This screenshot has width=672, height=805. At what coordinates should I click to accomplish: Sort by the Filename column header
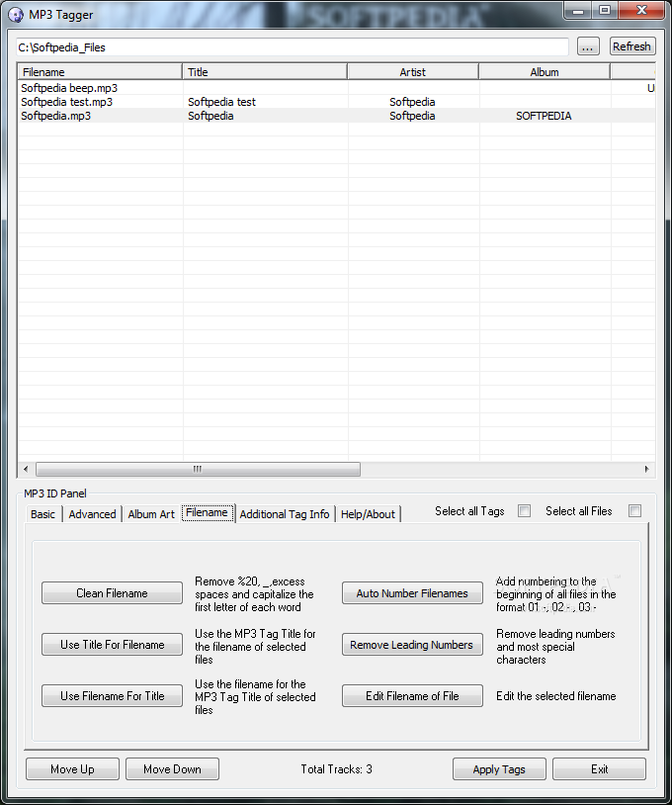[x=100, y=72]
